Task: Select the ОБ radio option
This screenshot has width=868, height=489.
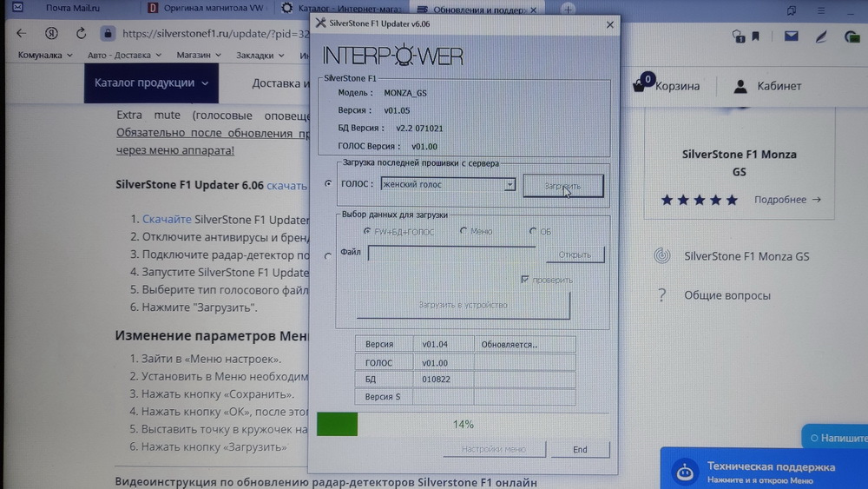Action: [x=533, y=231]
